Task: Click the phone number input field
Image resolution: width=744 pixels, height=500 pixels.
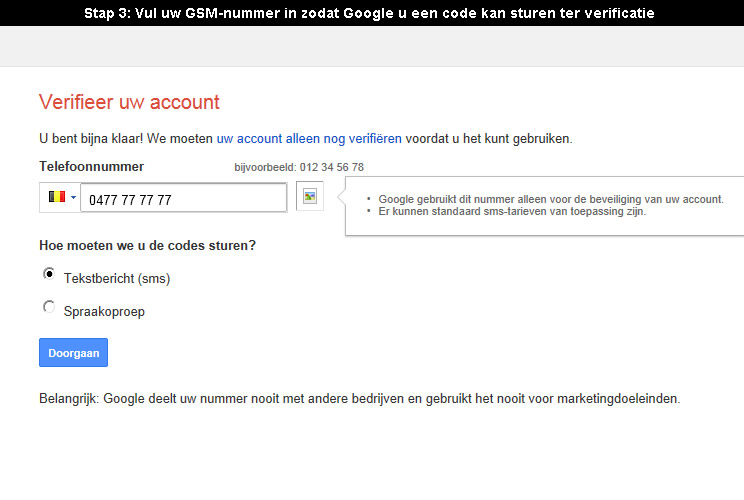Action: click(184, 198)
